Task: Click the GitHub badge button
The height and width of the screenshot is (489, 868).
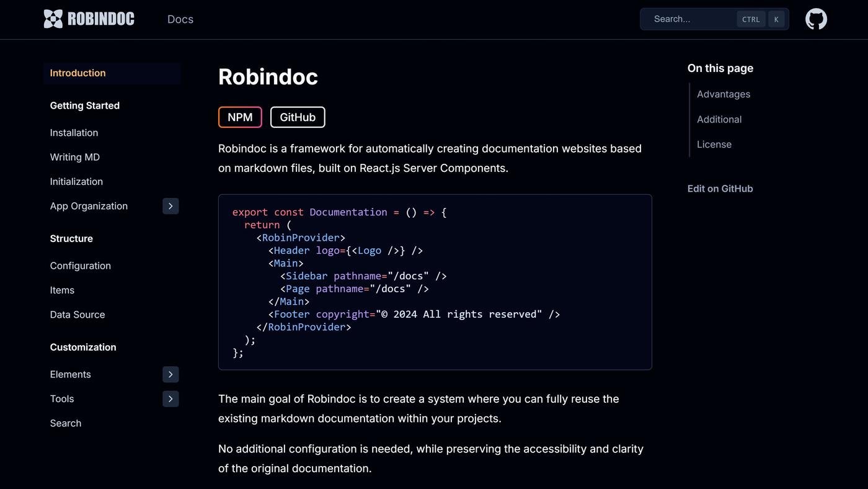Action: pyautogui.click(x=298, y=117)
